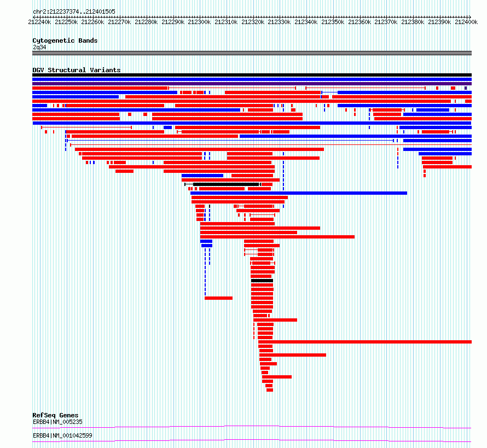The width and height of the screenshot is (487, 448).
Task: Click ruler position 212350k
Action: (333, 22)
